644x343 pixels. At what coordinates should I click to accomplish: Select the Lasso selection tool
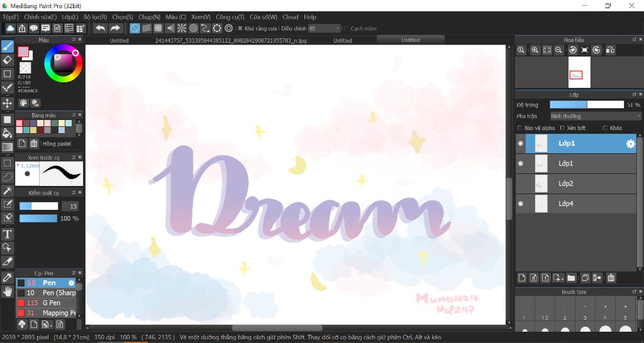[x=8, y=177]
